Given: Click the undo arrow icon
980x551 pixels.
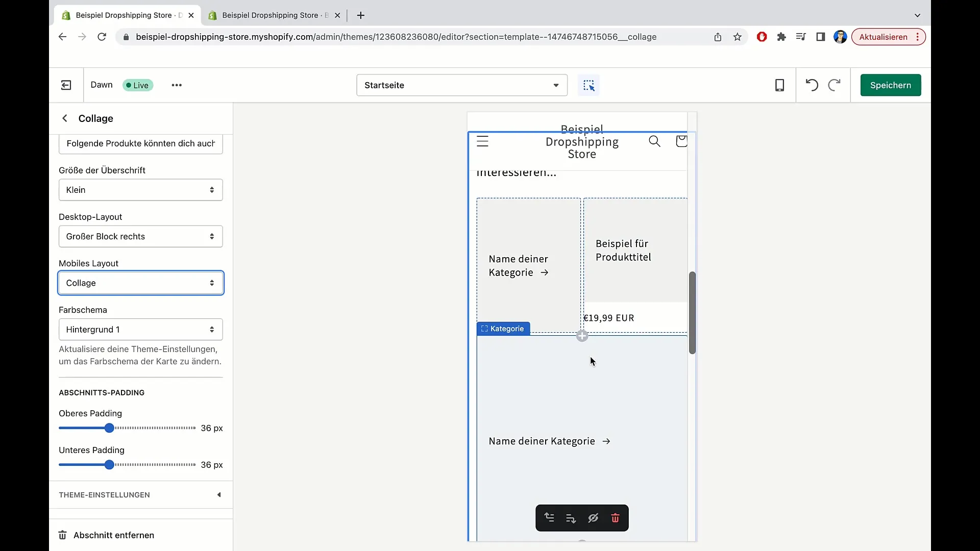Looking at the screenshot, I should pyautogui.click(x=812, y=85).
